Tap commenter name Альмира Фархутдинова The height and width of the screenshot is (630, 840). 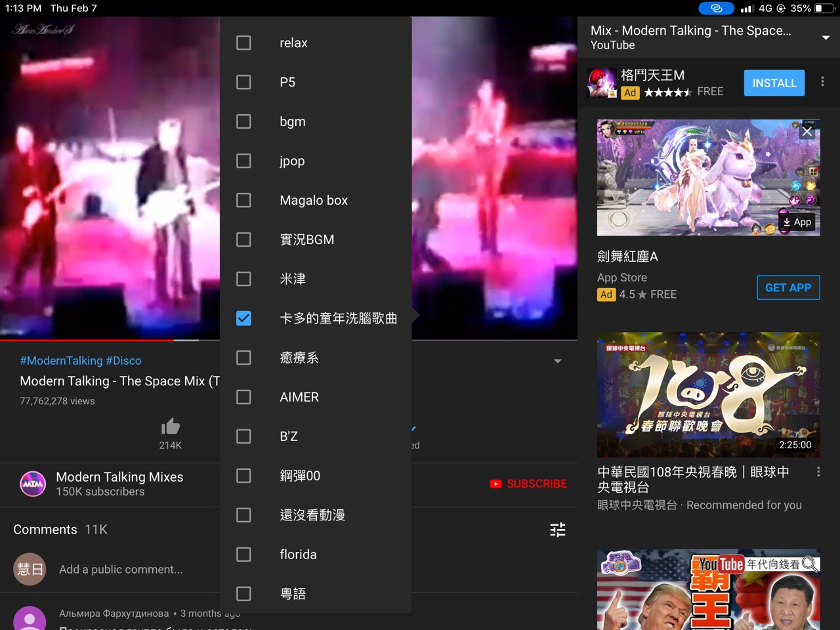[x=114, y=614]
